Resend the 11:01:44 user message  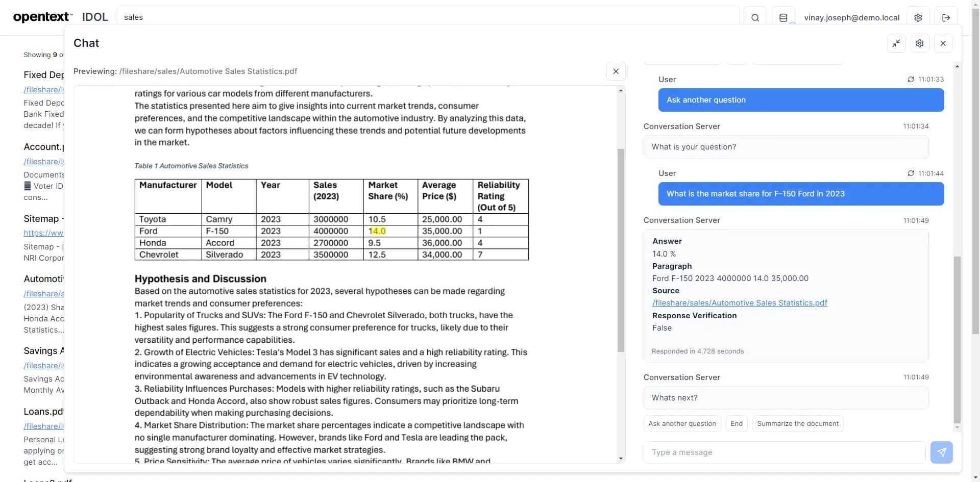click(911, 173)
